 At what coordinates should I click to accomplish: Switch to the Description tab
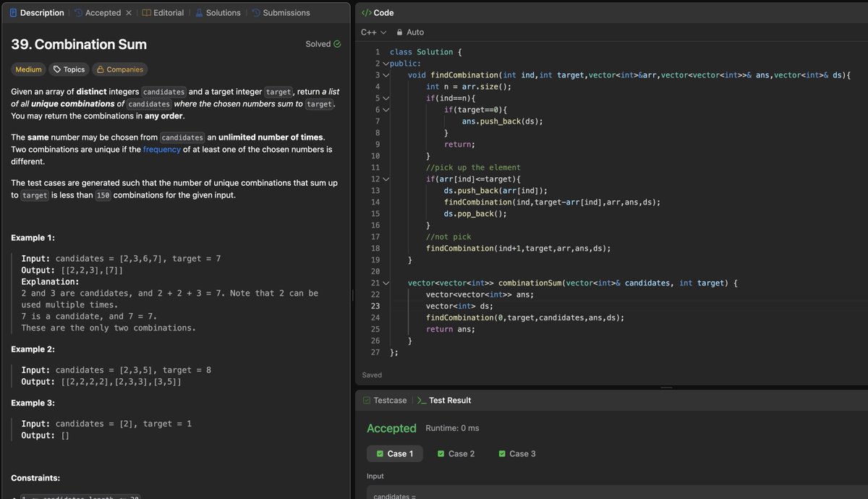pyautogui.click(x=37, y=13)
